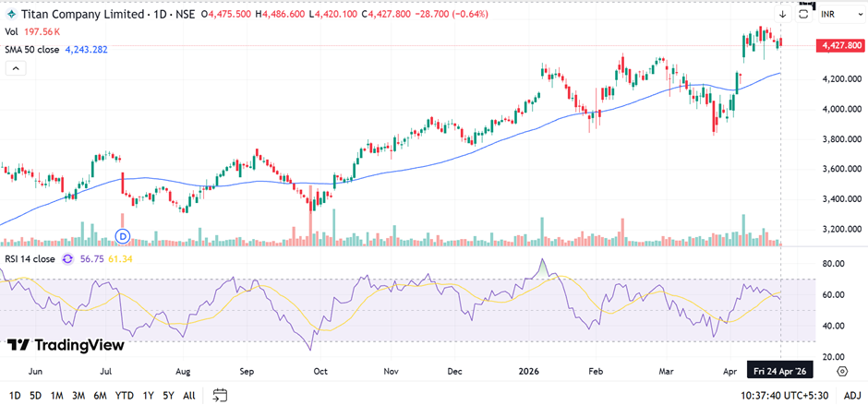Select the 1D time range
868x405 pixels.
[x=15, y=395]
